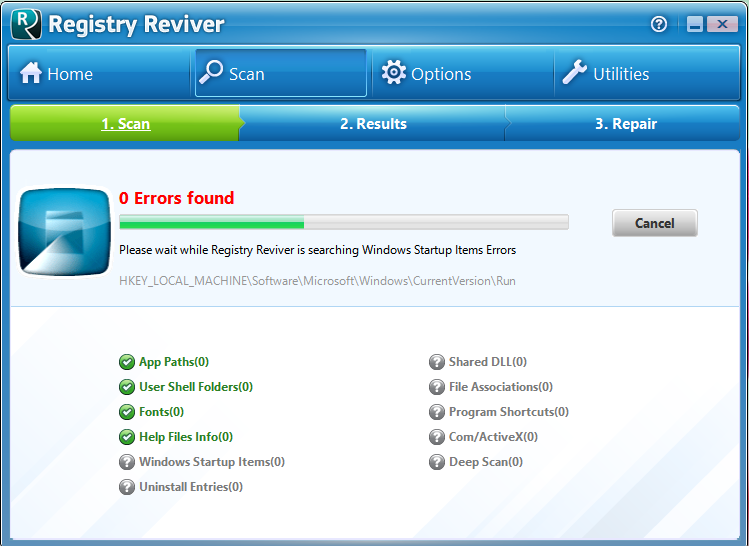Click the Registry Reviver title text
Screen dimensions: 749x546
[136, 24]
